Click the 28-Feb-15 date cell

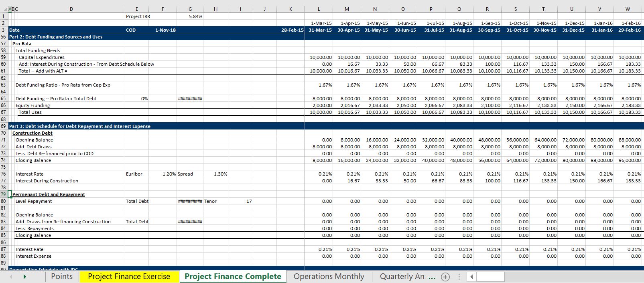(293, 30)
